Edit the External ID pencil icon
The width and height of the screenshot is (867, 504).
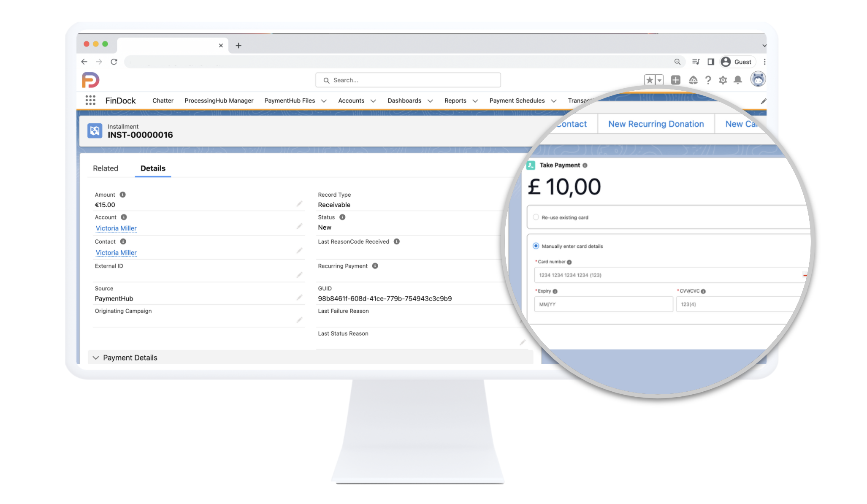click(x=299, y=275)
